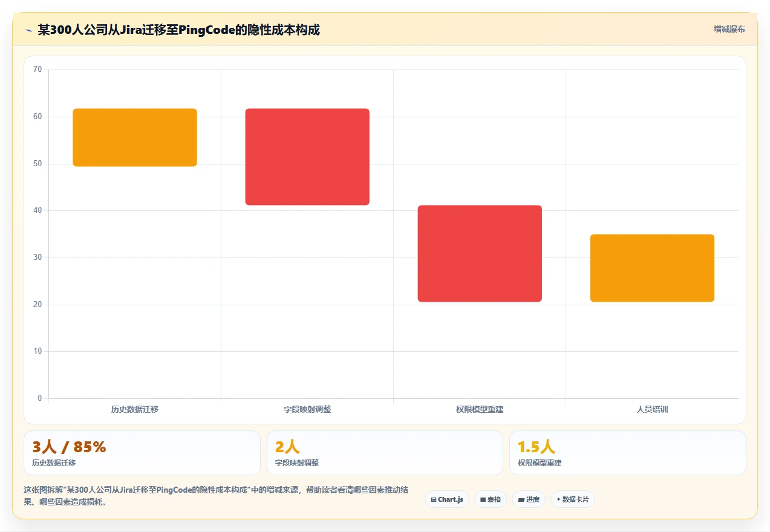This screenshot has width=770, height=532.
Task: Click the orange 人员培训 waterfall bar
Action: pos(652,268)
